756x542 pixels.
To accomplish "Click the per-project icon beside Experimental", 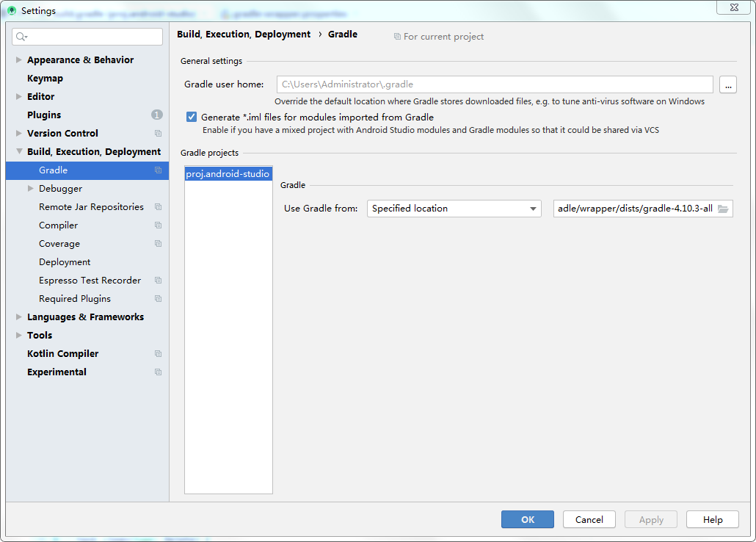I will point(158,372).
